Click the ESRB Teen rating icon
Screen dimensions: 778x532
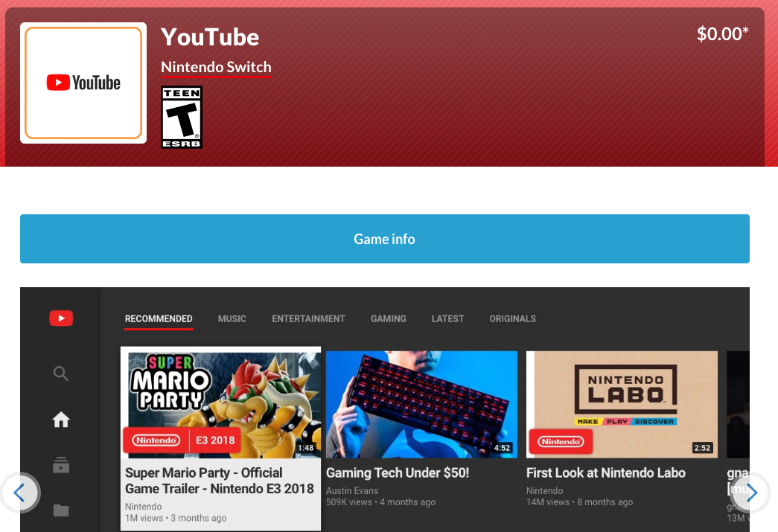[x=182, y=117]
